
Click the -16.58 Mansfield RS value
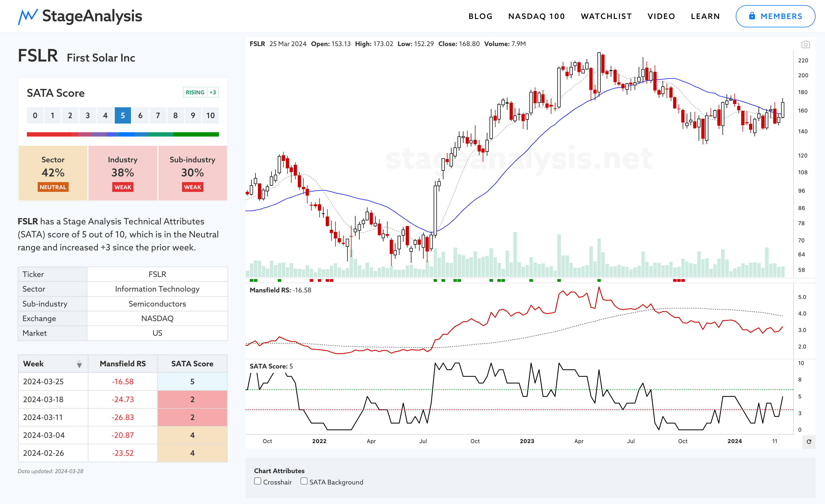[x=123, y=382]
